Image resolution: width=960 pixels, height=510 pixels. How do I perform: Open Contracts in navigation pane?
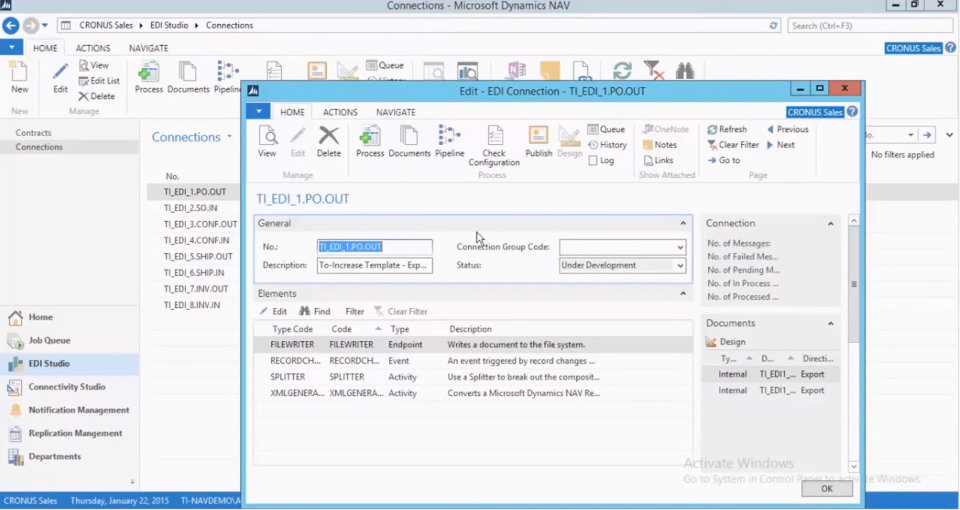pos(34,133)
